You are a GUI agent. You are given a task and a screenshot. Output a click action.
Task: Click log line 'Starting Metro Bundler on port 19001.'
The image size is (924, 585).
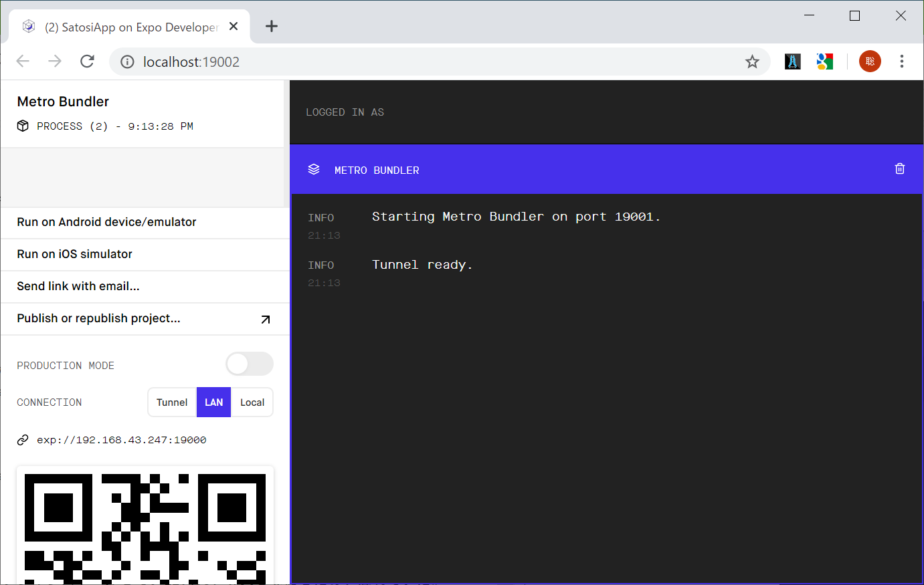click(516, 217)
